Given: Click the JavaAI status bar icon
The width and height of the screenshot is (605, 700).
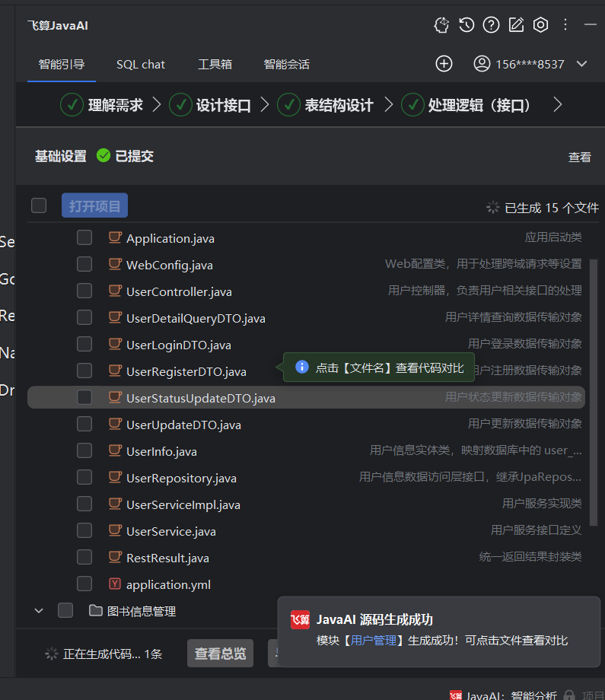Looking at the screenshot, I should [456, 695].
